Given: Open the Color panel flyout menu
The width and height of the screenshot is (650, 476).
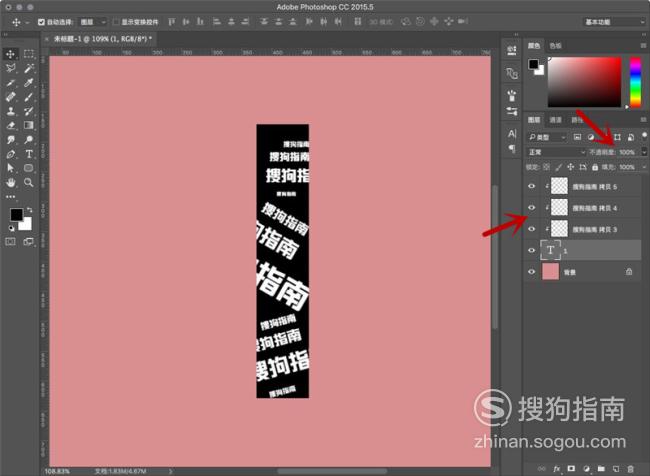Looking at the screenshot, I should click(643, 46).
